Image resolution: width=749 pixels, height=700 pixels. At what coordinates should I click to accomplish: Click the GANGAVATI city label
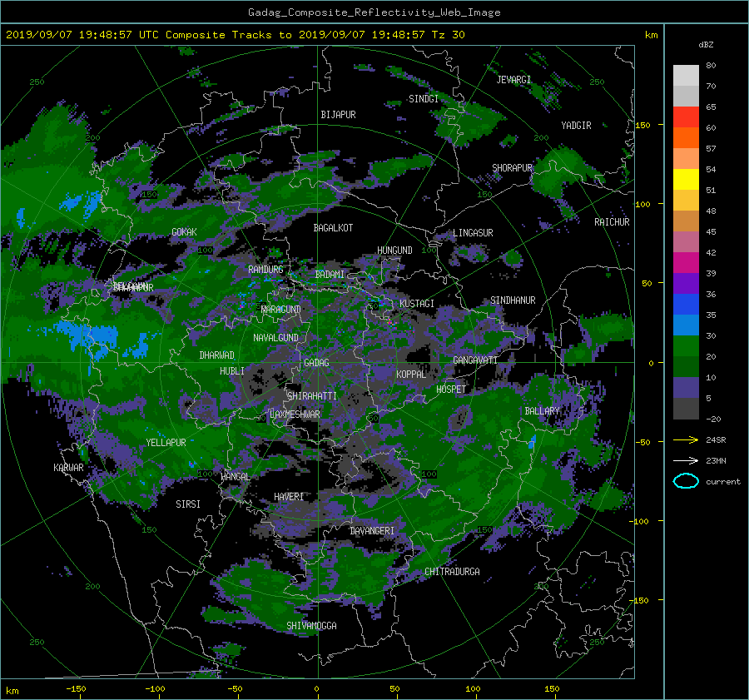[x=475, y=360]
